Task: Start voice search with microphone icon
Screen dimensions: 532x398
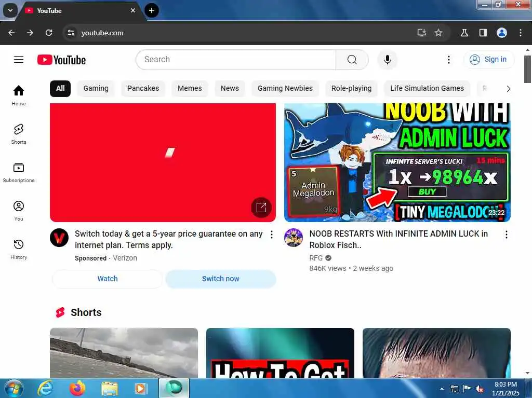Action: 387,60
